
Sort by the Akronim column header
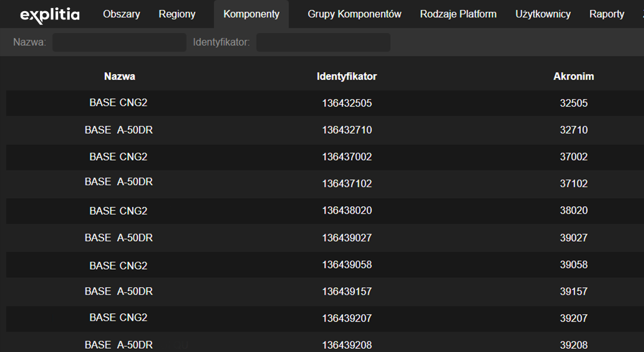point(574,76)
